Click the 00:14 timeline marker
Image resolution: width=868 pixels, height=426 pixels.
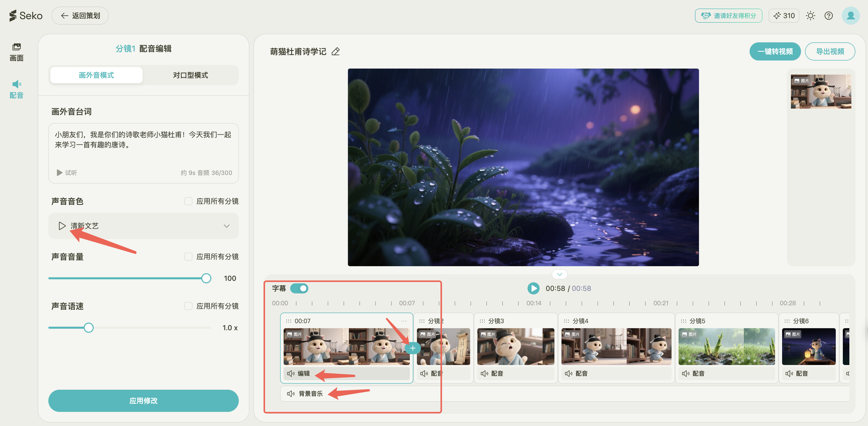534,303
